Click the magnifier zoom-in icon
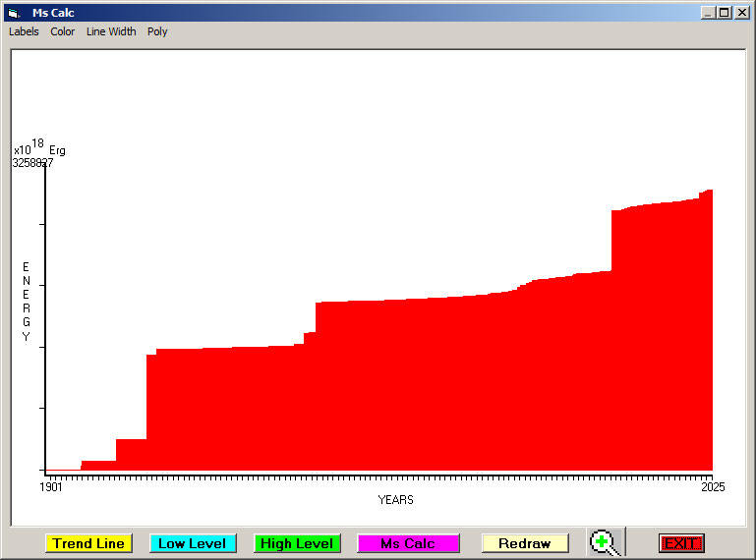This screenshot has width=756, height=560. pyautogui.click(x=605, y=542)
